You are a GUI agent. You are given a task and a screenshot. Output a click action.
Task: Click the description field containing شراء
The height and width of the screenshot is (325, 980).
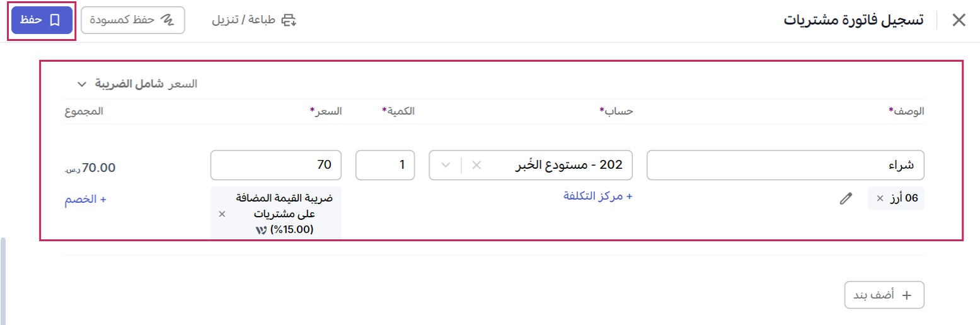click(785, 165)
